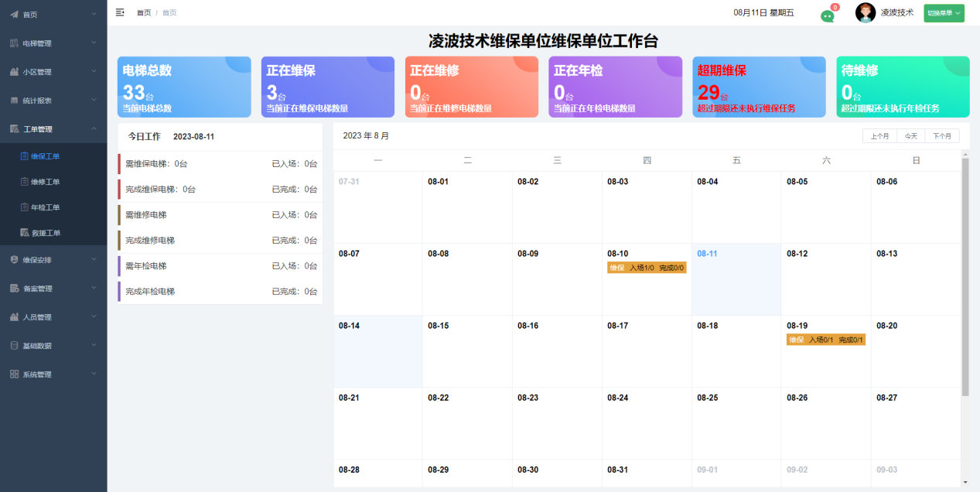Screen dimensions: 980x492
Task: Click the 系统管理 grid icon
Action: click(14, 374)
